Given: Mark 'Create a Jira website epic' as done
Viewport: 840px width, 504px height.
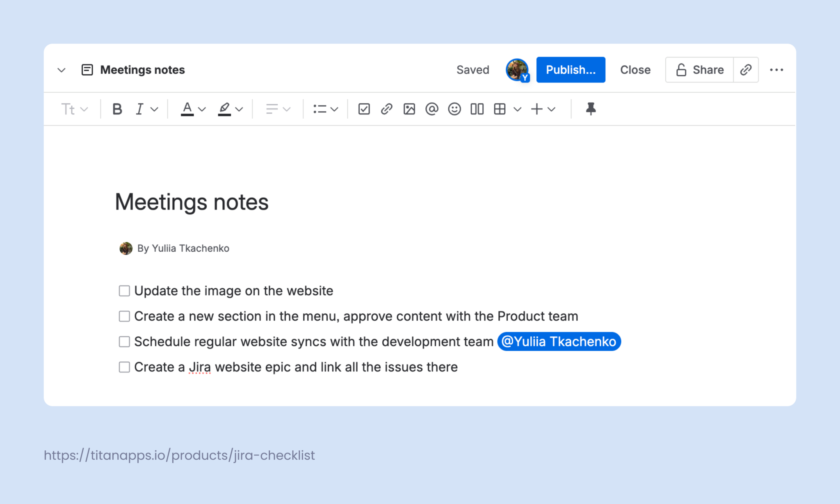Looking at the screenshot, I should (124, 367).
